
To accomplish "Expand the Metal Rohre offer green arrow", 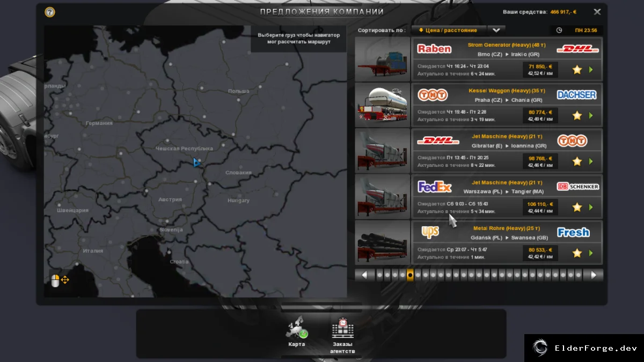I will 591,253.
